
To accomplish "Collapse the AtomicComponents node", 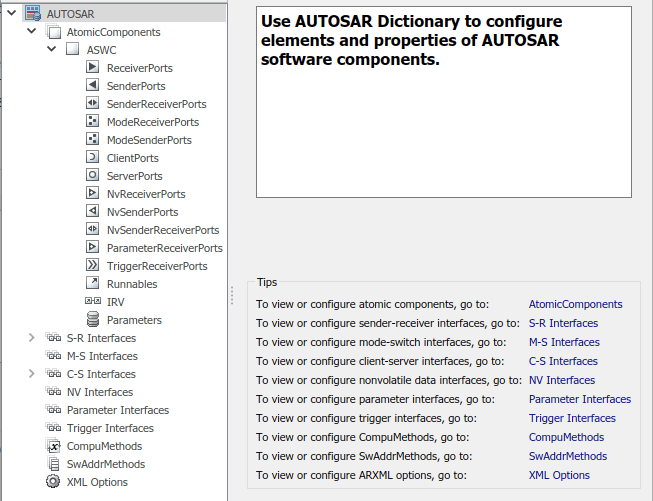I will point(32,32).
